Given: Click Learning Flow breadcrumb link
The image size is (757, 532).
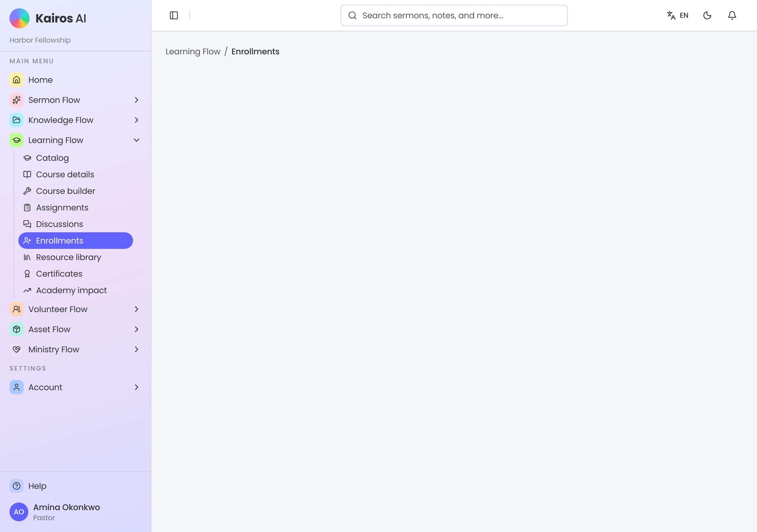Looking at the screenshot, I should [193, 52].
